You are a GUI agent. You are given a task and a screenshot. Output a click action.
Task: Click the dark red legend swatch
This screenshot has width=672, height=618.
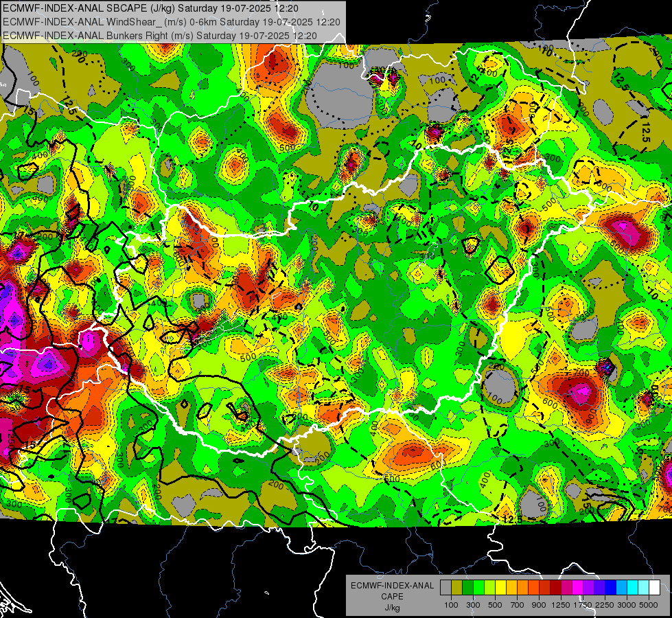(555, 587)
